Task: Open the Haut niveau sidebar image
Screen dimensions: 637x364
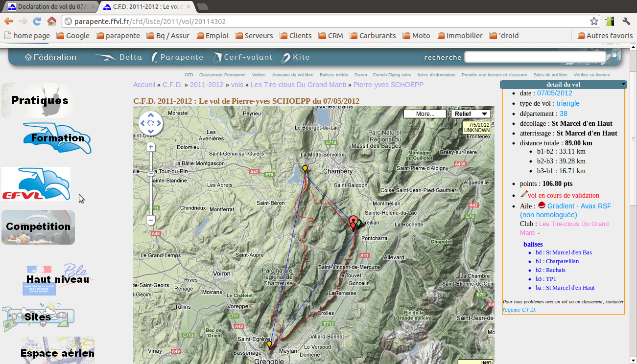Action: pos(57,280)
